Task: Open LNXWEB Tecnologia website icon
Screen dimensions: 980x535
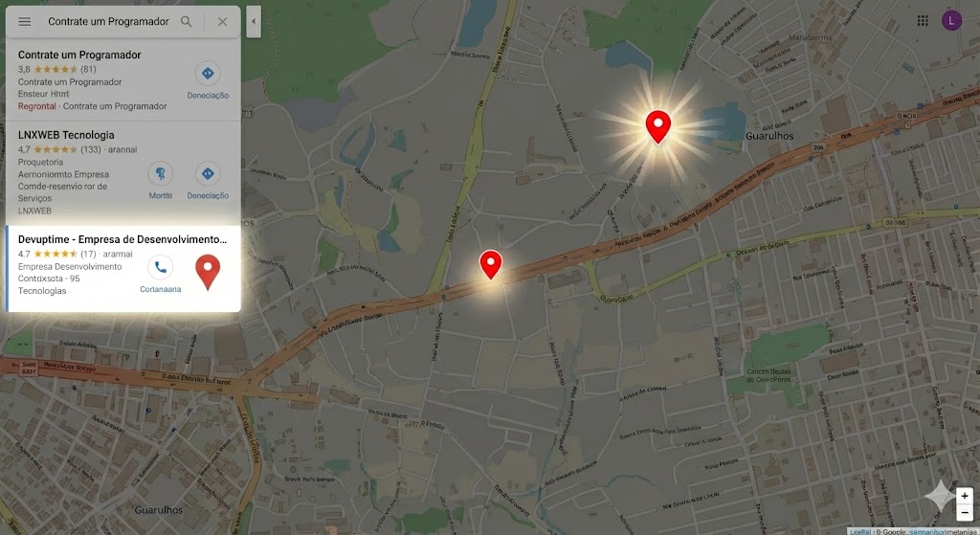Action: coord(161,174)
